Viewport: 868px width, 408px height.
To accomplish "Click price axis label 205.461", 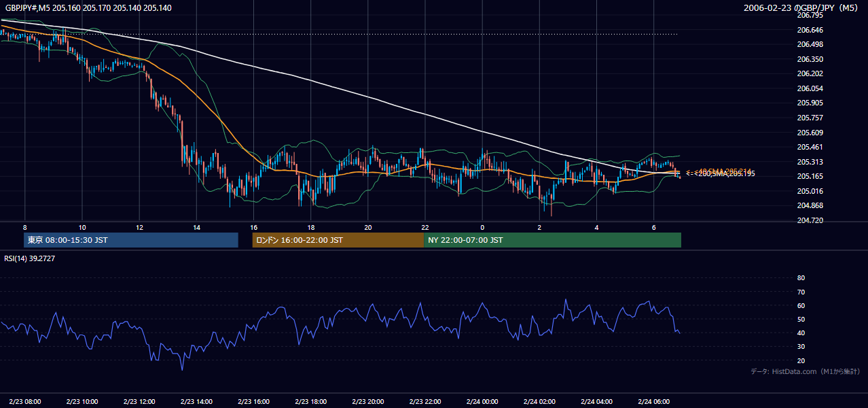I will coord(810,147).
